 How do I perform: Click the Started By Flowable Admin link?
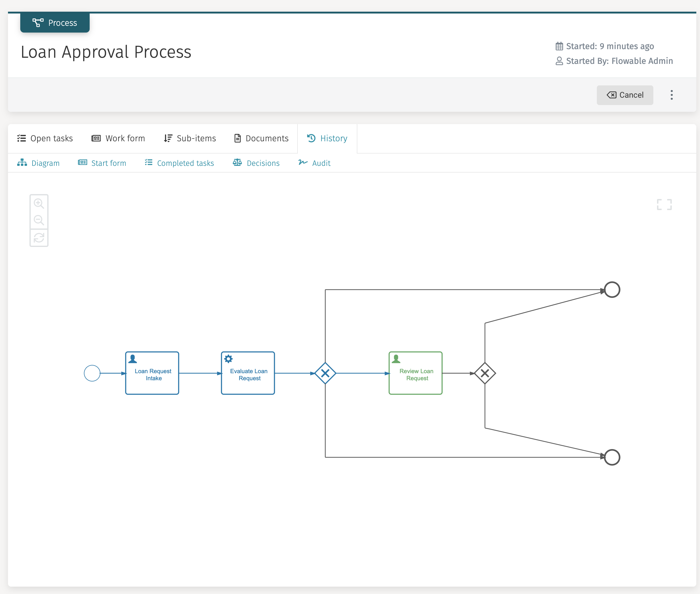click(x=641, y=61)
